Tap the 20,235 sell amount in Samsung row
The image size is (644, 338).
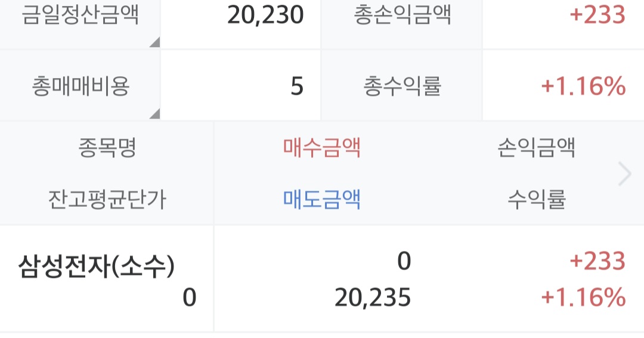click(373, 297)
